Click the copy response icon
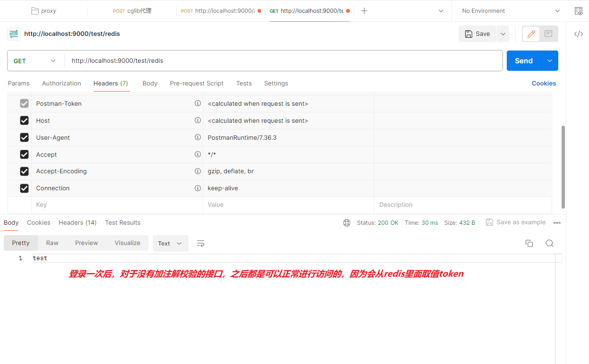The image size is (589, 364). [x=529, y=243]
